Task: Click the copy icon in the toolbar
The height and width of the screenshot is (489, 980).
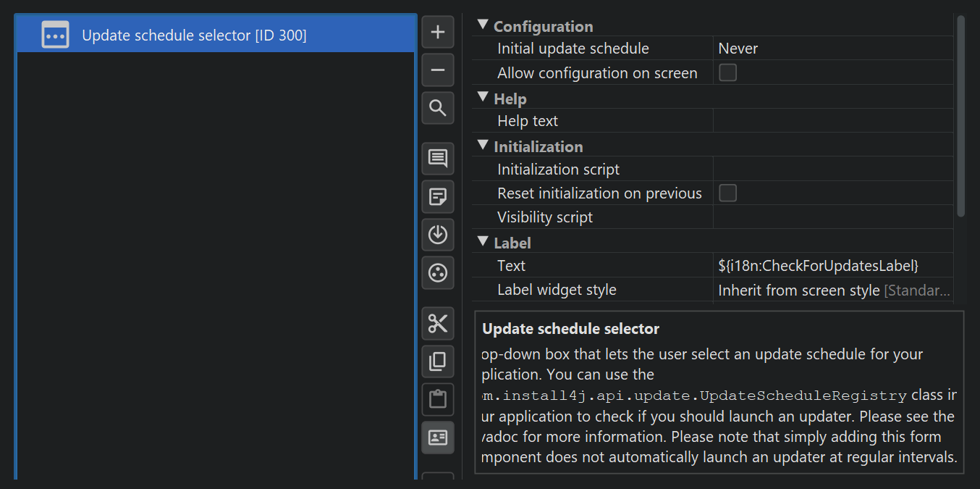Action: click(438, 361)
